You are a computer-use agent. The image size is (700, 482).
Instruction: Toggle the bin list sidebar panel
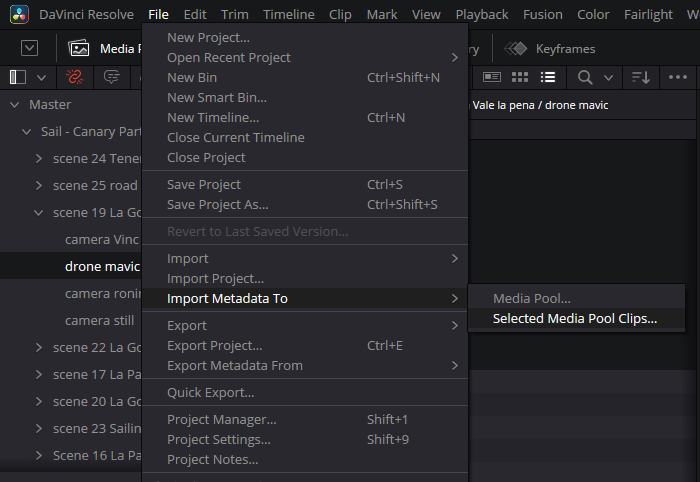[17, 77]
